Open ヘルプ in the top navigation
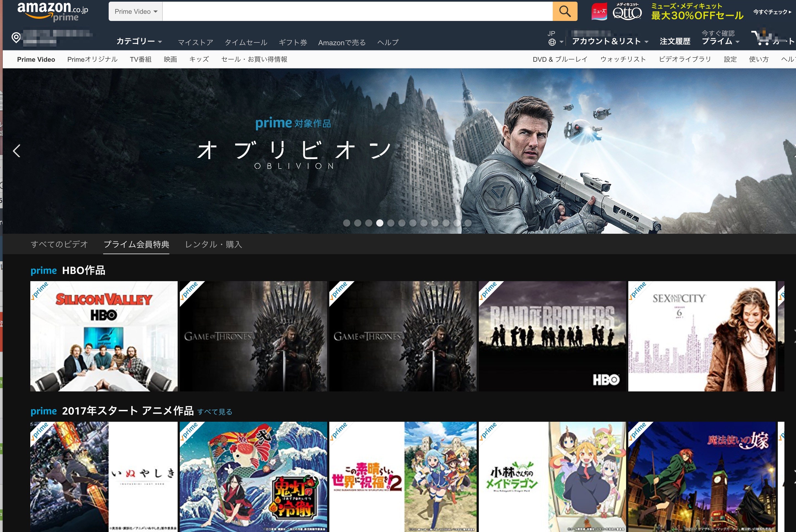 click(388, 42)
